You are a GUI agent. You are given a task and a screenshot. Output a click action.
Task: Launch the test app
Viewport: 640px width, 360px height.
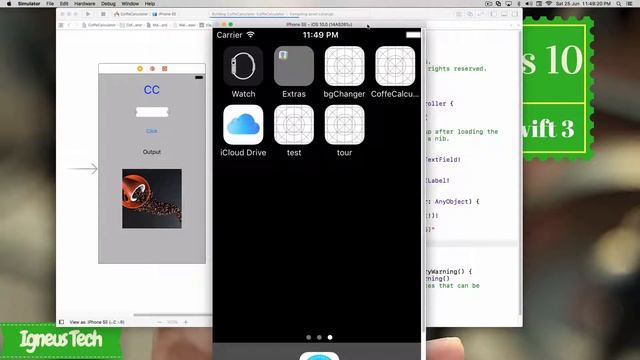tap(294, 125)
